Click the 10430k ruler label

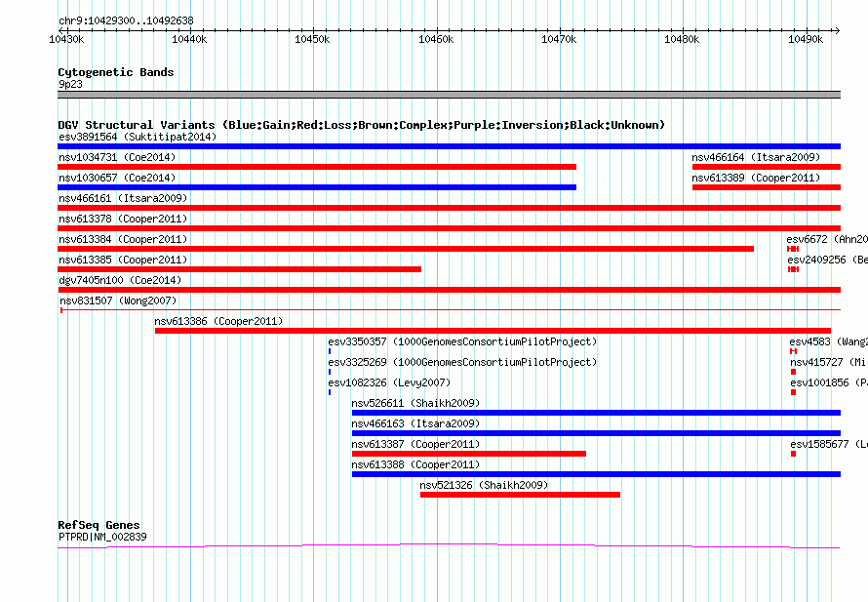click(66, 39)
